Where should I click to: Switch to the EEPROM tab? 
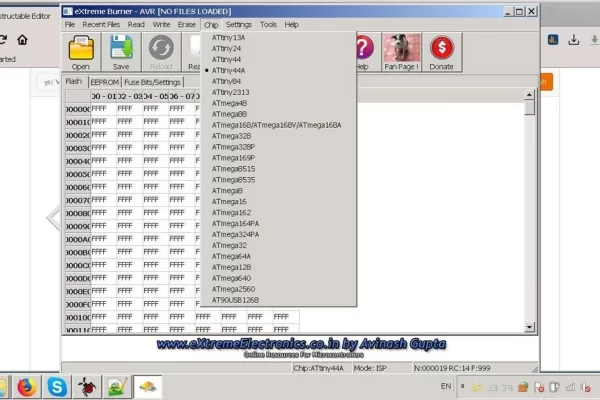(105, 82)
